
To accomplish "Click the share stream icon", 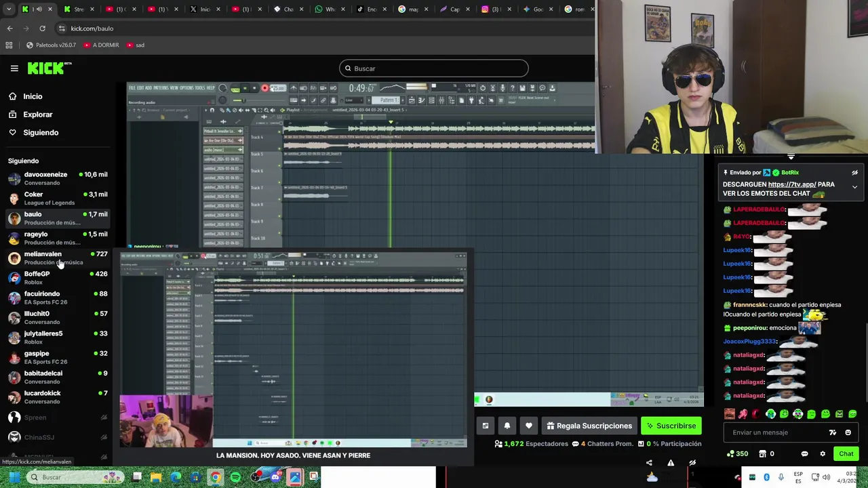I will point(649,463).
